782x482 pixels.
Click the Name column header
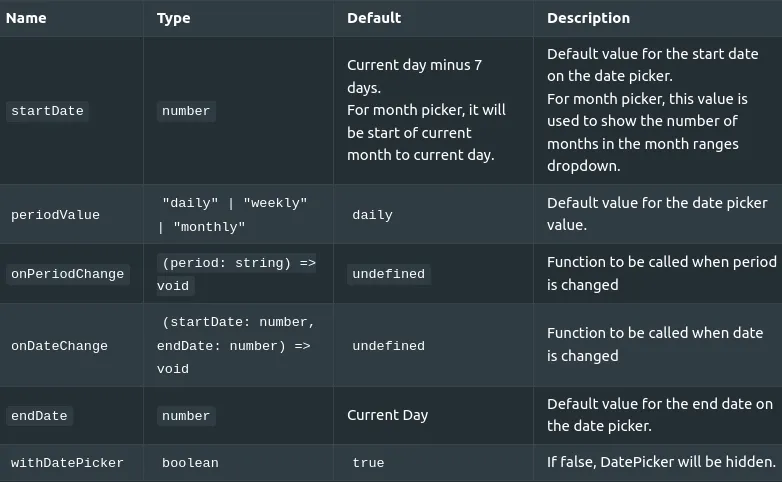point(26,18)
